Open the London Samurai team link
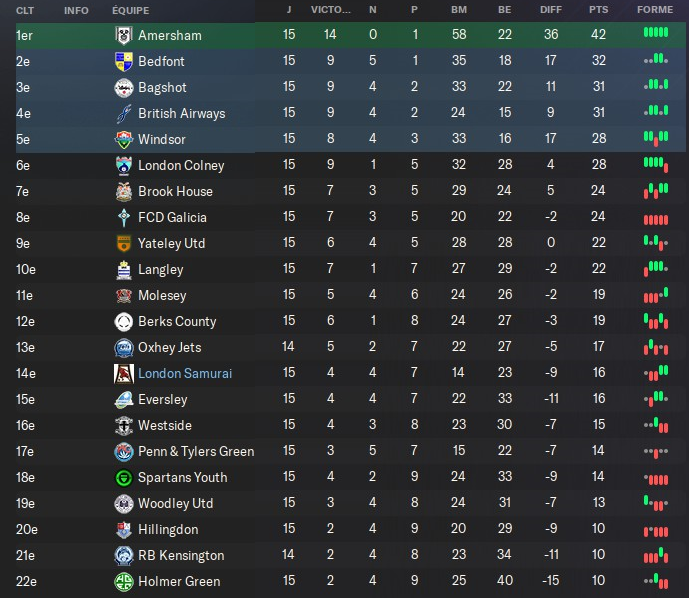The width and height of the screenshot is (689, 598). pyautogui.click(x=185, y=373)
